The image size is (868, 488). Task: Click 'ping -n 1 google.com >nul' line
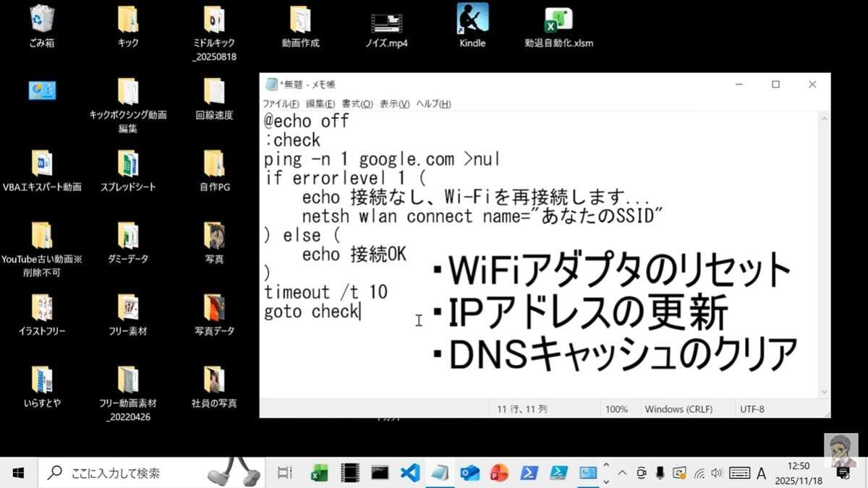383,159
